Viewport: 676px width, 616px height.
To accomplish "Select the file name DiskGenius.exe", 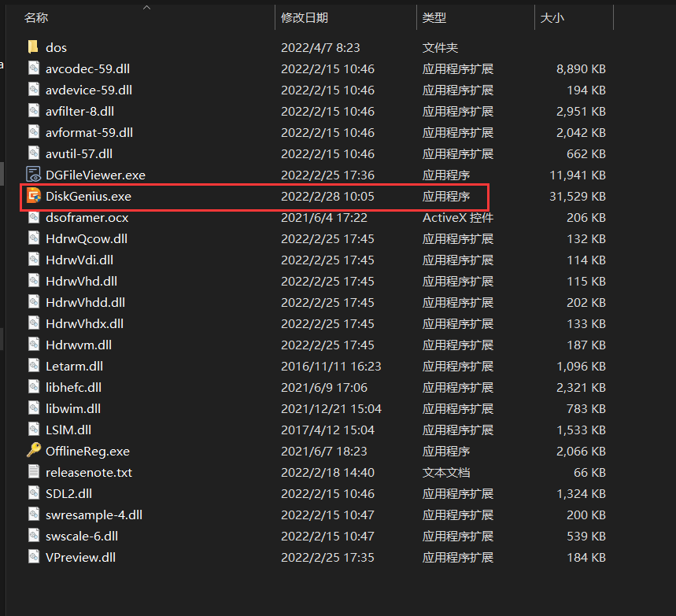I will tap(88, 197).
